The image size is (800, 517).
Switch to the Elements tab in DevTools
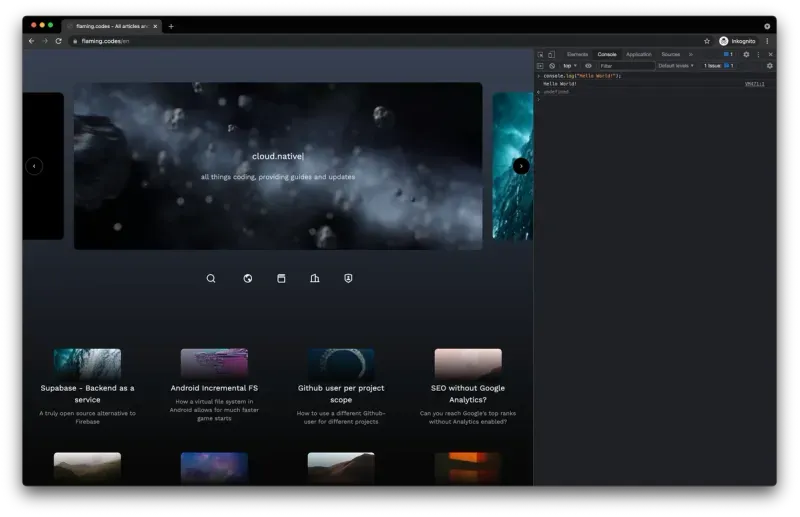[578, 54]
